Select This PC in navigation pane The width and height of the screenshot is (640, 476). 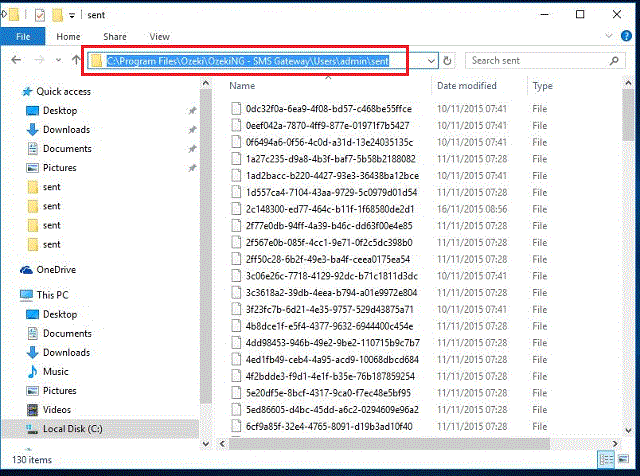point(52,295)
